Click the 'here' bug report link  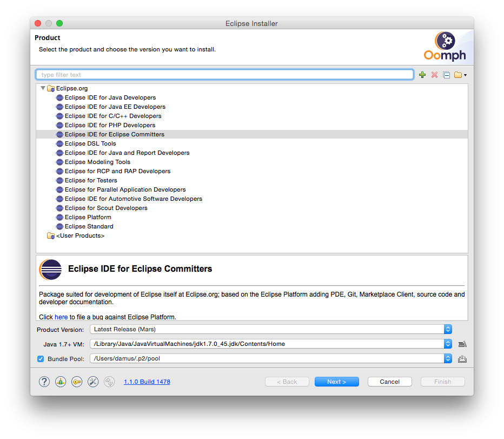(x=61, y=317)
